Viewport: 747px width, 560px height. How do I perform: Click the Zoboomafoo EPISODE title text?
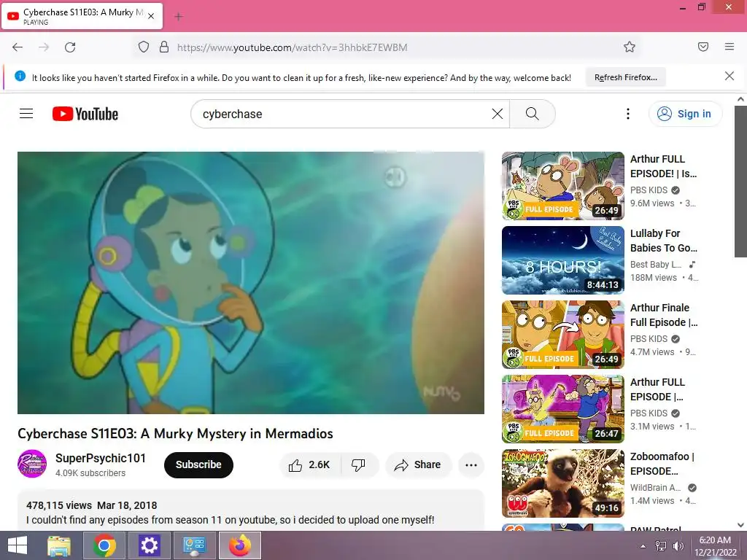coord(662,464)
